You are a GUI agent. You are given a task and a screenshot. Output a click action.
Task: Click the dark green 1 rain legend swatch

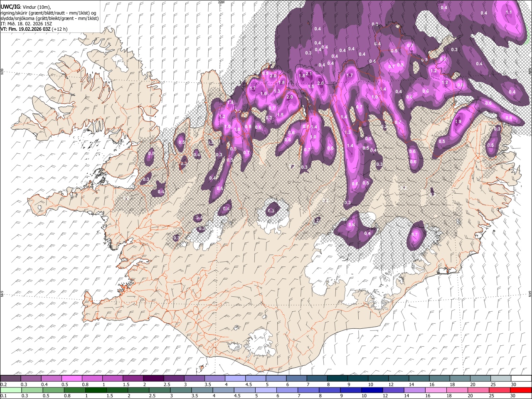(x=96, y=390)
